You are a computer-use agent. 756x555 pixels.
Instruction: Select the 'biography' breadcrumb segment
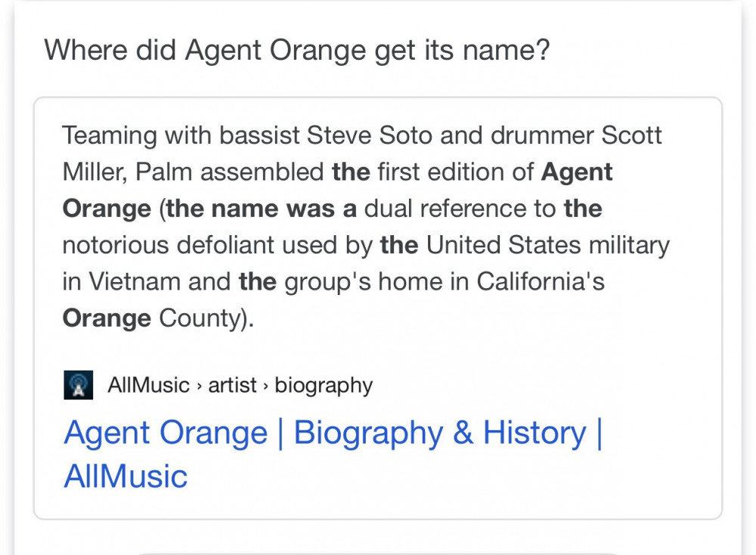pos(324,386)
